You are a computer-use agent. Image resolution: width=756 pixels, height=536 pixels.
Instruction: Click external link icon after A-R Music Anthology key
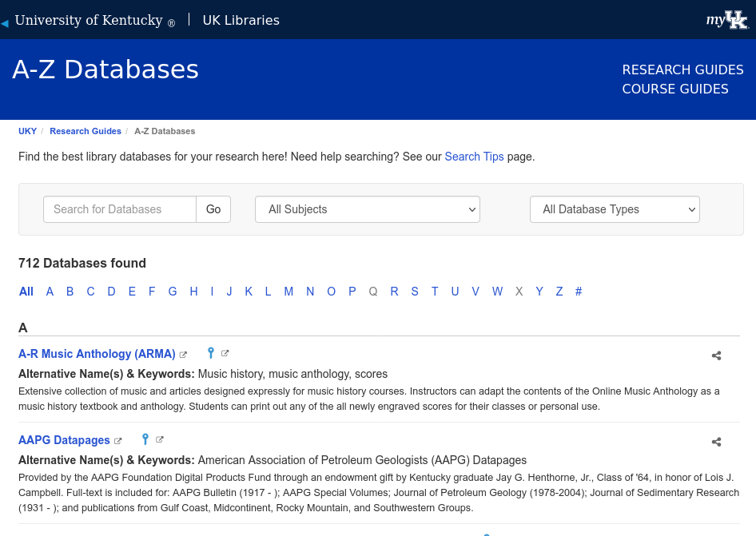tap(225, 353)
